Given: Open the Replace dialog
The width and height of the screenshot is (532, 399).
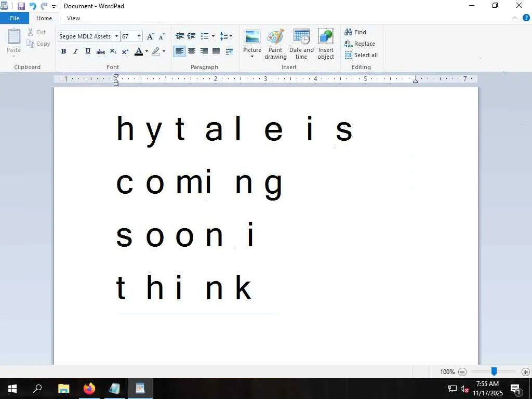Looking at the screenshot, I should (x=360, y=44).
